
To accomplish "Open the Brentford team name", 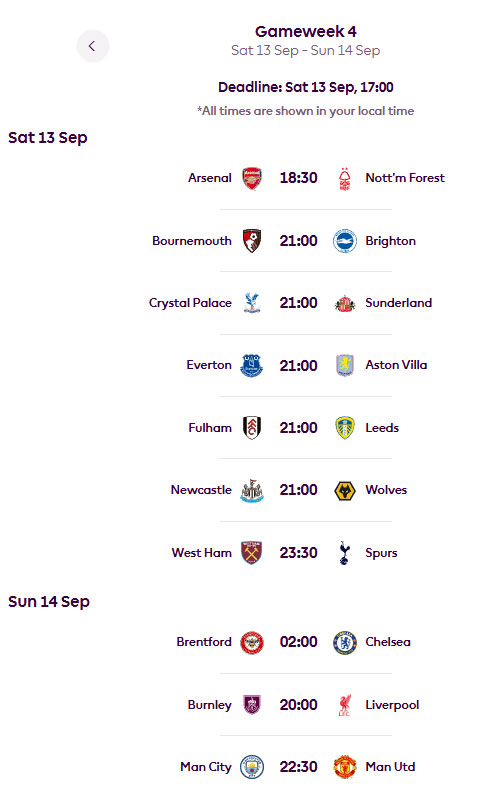I will [204, 642].
